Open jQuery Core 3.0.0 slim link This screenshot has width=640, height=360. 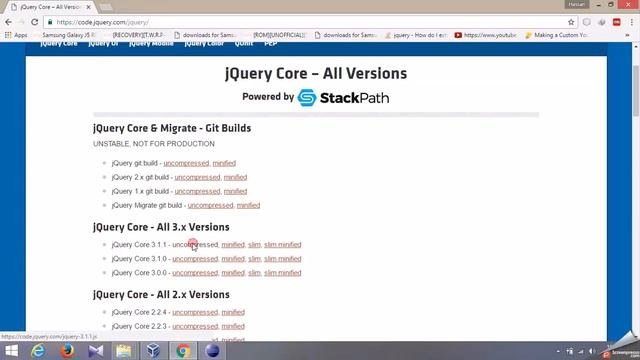(254, 273)
